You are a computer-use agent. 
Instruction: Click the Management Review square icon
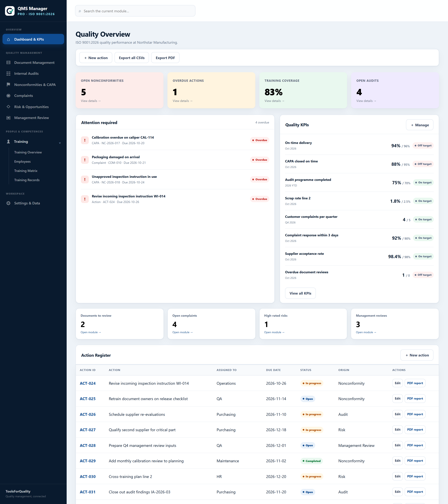click(8, 118)
